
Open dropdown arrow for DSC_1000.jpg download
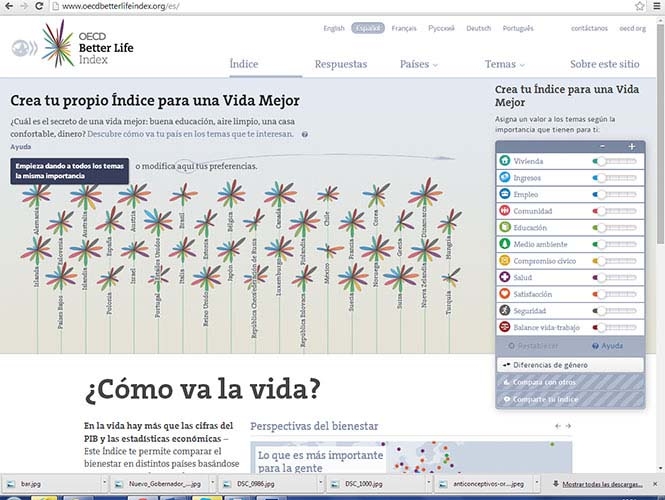[x=428, y=483]
